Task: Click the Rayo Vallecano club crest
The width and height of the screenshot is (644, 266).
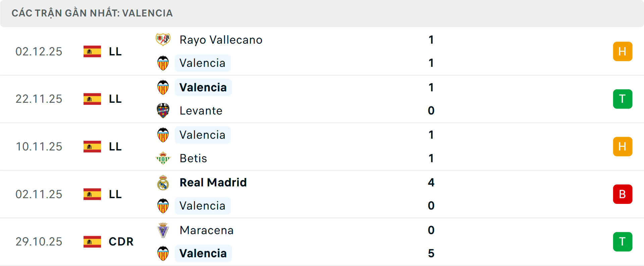Action: point(163,40)
